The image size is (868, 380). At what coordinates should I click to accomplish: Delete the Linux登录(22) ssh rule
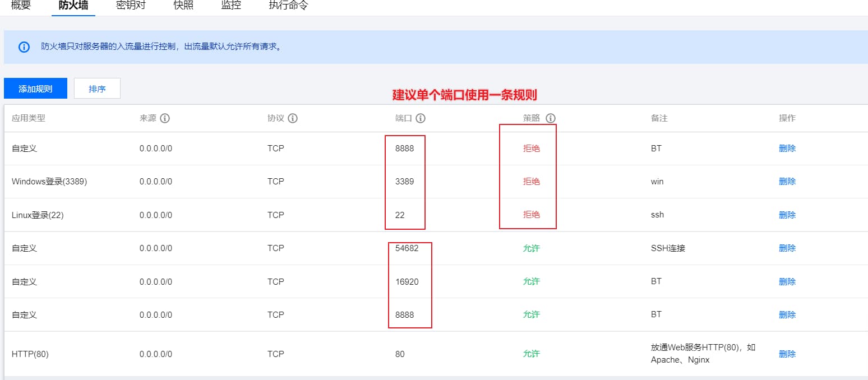(787, 215)
